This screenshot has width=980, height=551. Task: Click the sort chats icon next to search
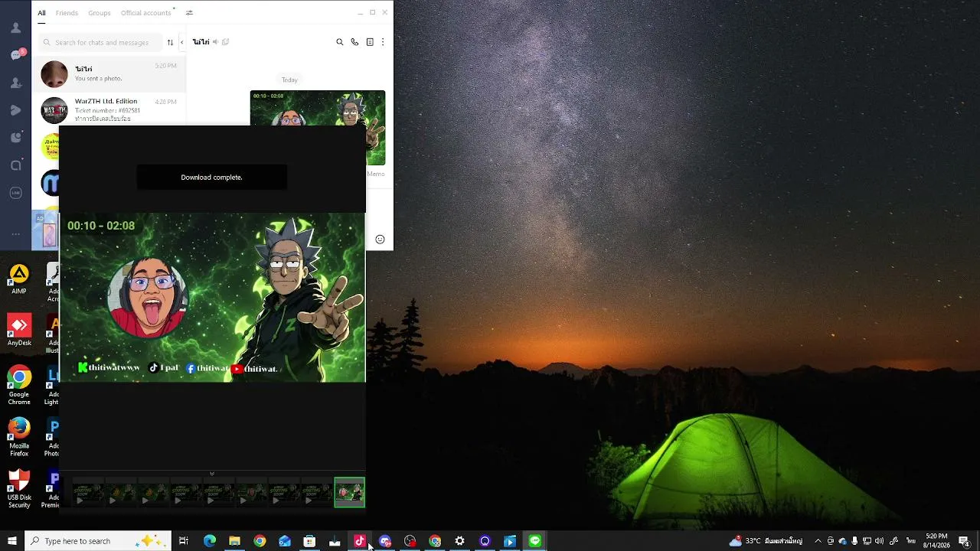pos(170,42)
